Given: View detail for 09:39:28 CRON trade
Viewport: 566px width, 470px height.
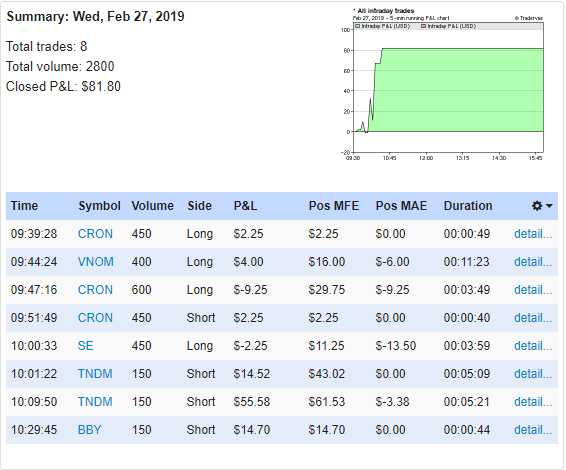Looking at the screenshot, I should pyautogui.click(x=533, y=234).
